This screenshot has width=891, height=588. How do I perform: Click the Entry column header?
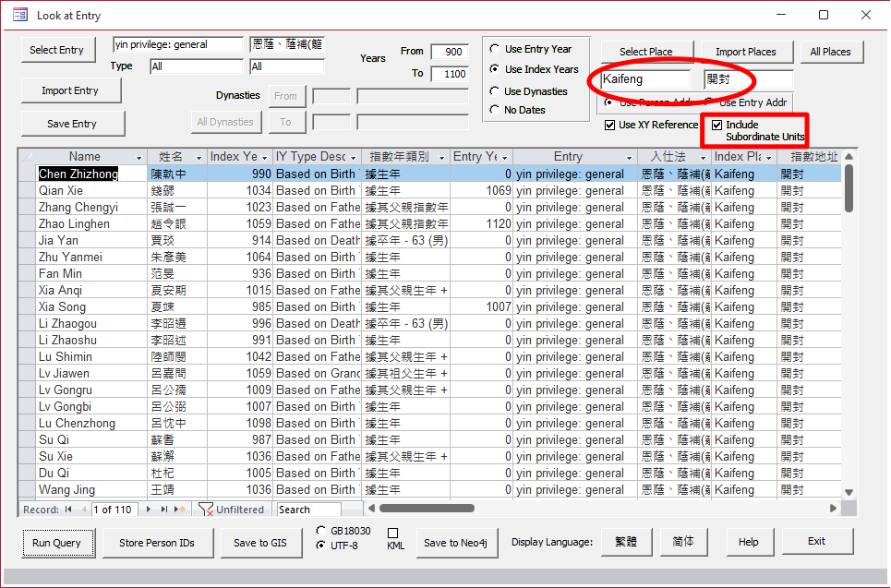coord(568,157)
